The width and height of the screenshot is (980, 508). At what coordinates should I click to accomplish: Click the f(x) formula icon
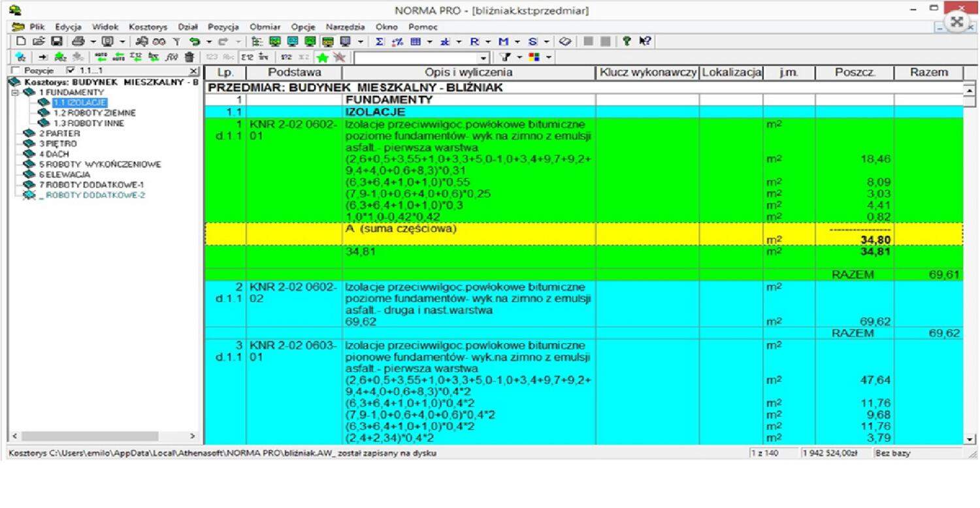pyautogui.click(x=171, y=57)
